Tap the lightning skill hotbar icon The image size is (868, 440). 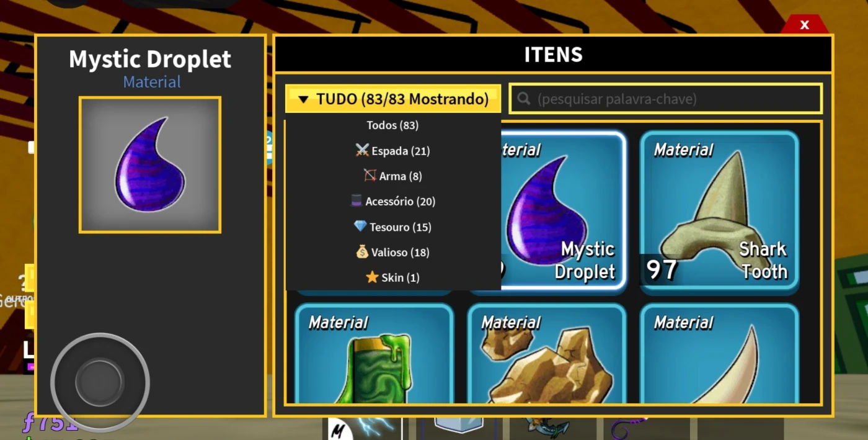pyautogui.click(x=365, y=428)
